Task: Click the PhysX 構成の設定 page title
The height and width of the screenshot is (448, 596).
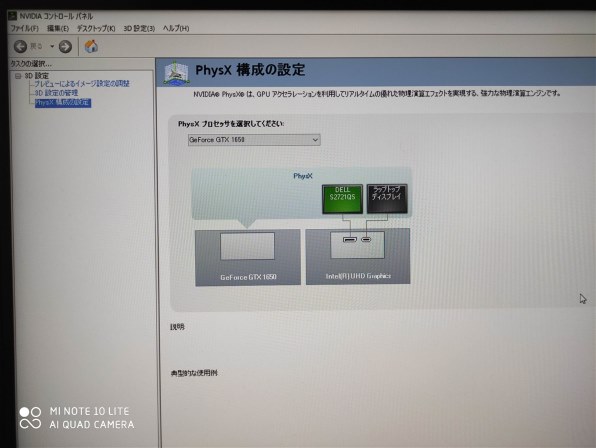Action: click(x=250, y=70)
